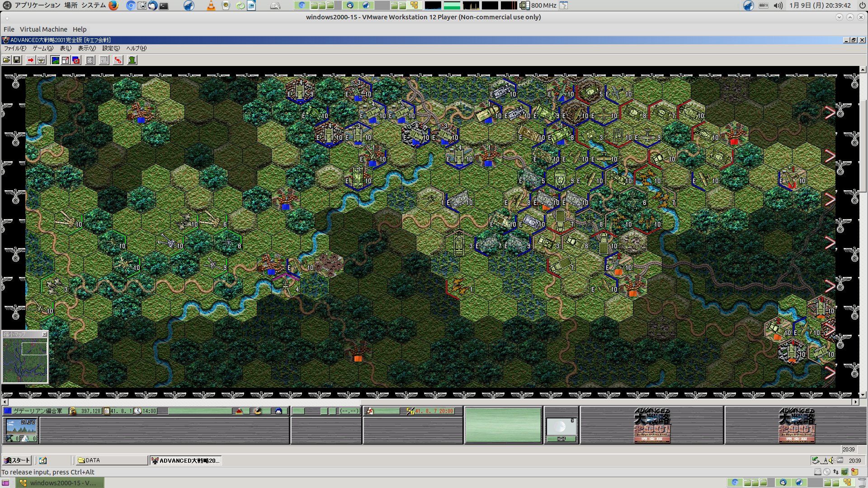This screenshot has height=488, width=868.
Task: Click the moon phase Half indicator
Action: (x=561, y=430)
